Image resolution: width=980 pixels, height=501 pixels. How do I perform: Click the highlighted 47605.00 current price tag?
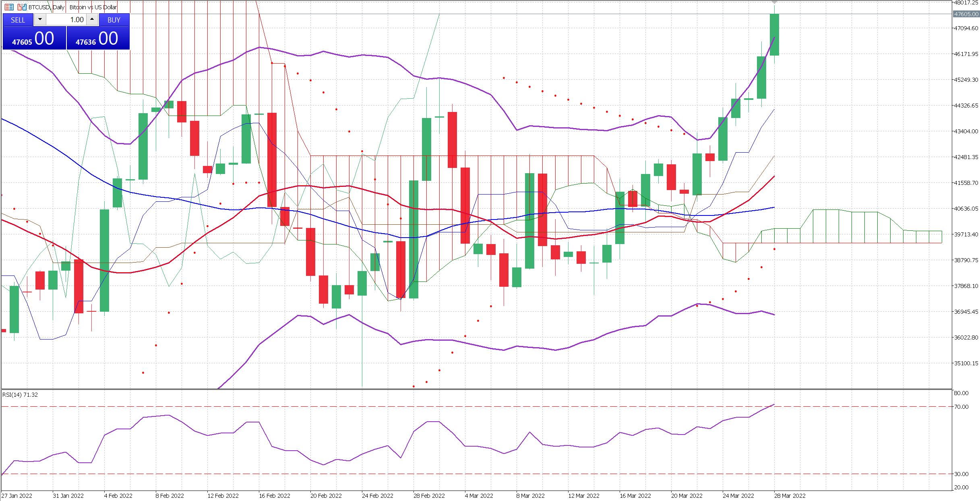tap(966, 14)
